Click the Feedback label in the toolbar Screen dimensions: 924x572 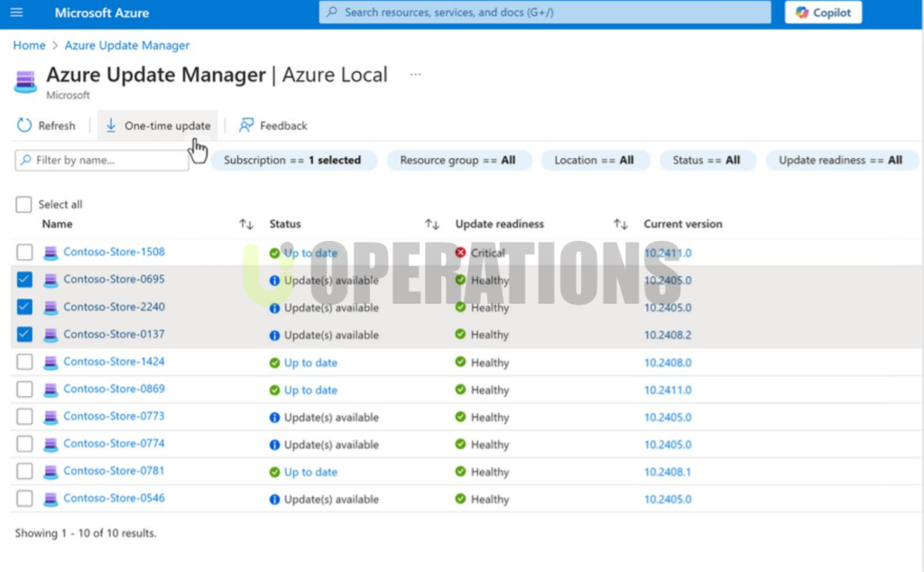coord(283,125)
